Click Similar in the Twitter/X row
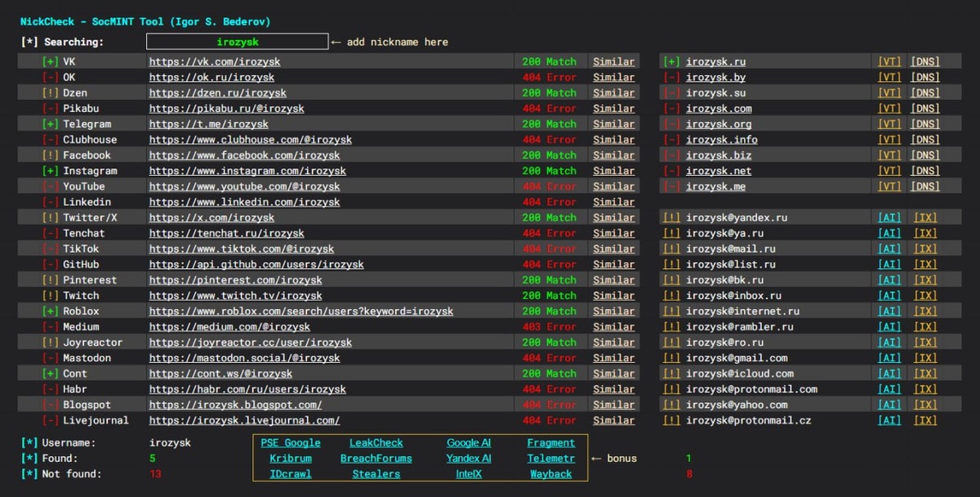The image size is (980, 497). tap(613, 217)
